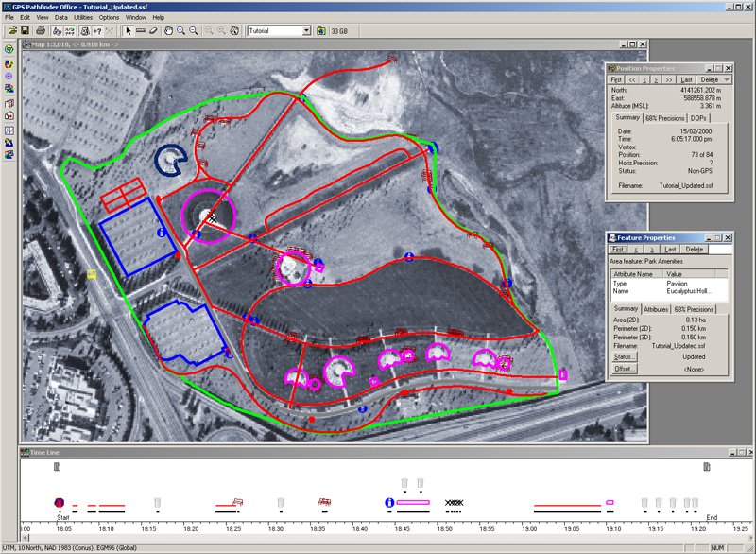Click the project folder icon beside Tutorial dropdown
The image size is (756, 554).
coord(321,31)
